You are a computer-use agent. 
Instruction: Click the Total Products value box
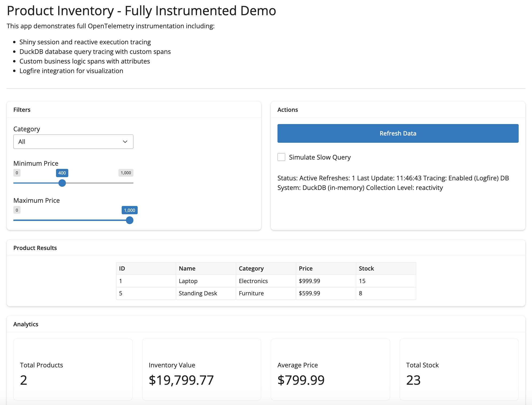pos(73,369)
